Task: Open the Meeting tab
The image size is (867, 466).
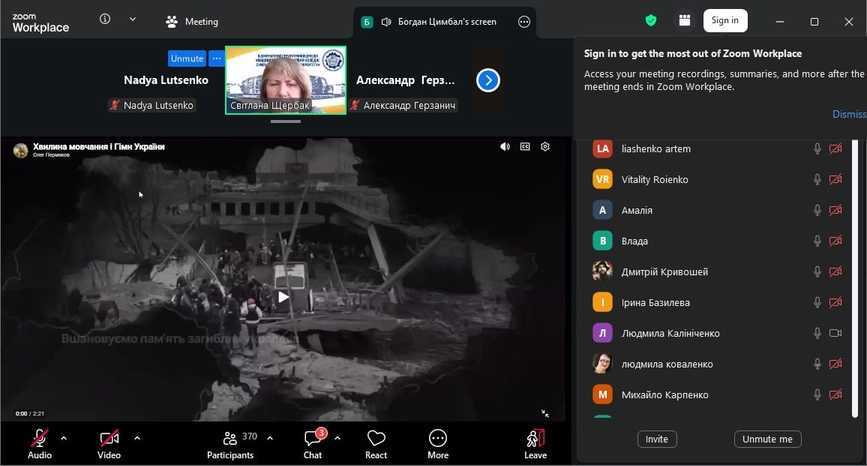Action: click(192, 21)
